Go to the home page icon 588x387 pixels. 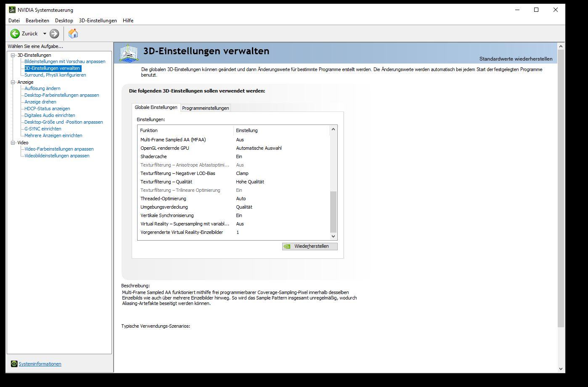tap(73, 34)
